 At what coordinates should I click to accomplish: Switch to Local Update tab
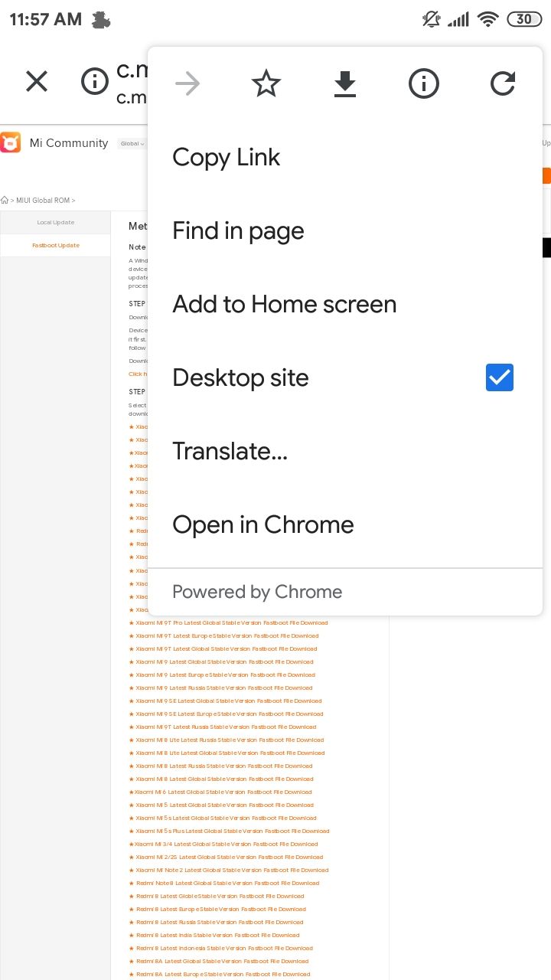56,223
